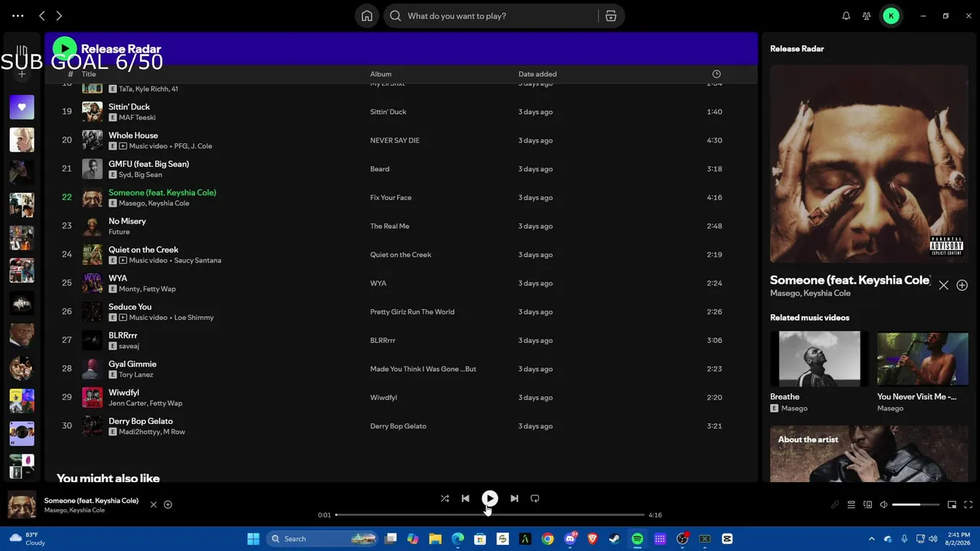Show hidden system tray icons
980x551 pixels.
871,539
